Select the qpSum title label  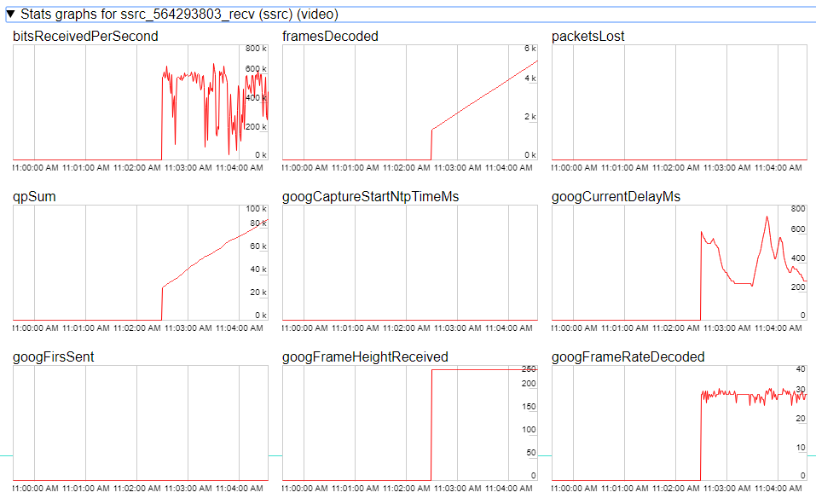coord(36,197)
